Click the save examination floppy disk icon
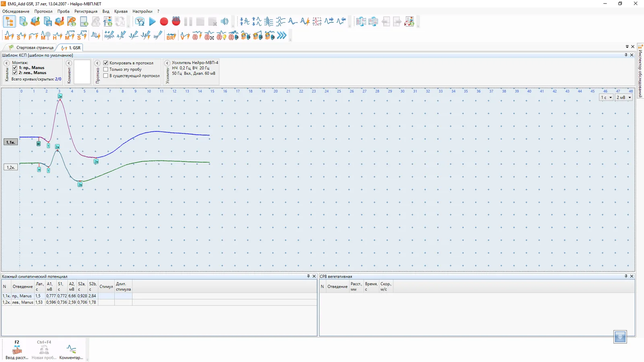This screenshot has height=362, width=644. [x=47, y=22]
